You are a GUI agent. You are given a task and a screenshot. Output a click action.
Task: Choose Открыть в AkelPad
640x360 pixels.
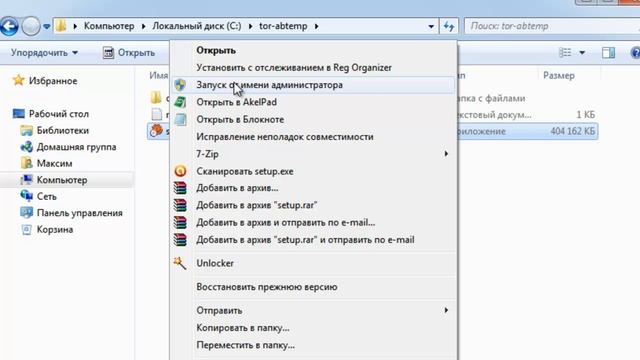click(x=314, y=102)
